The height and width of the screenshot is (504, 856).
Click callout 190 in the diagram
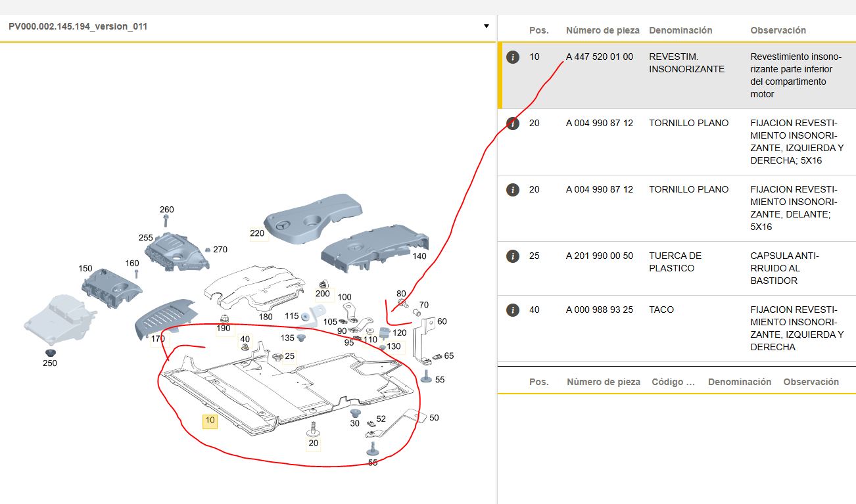point(224,329)
